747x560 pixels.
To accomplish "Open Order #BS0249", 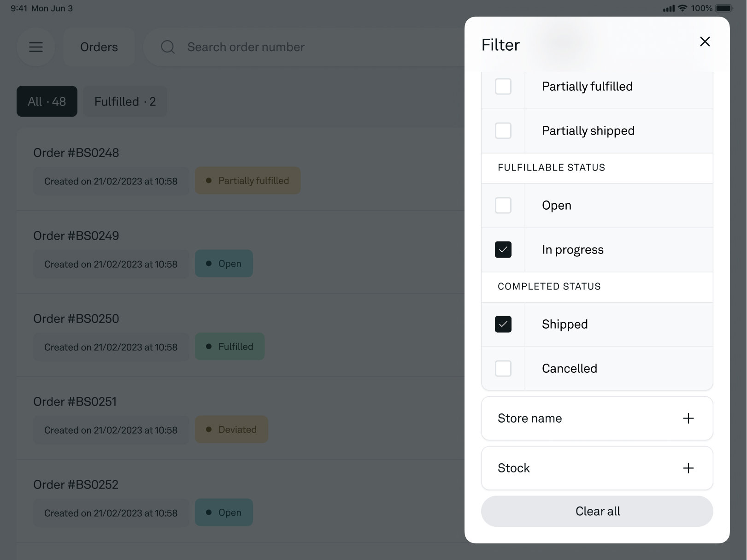I will point(241,253).
